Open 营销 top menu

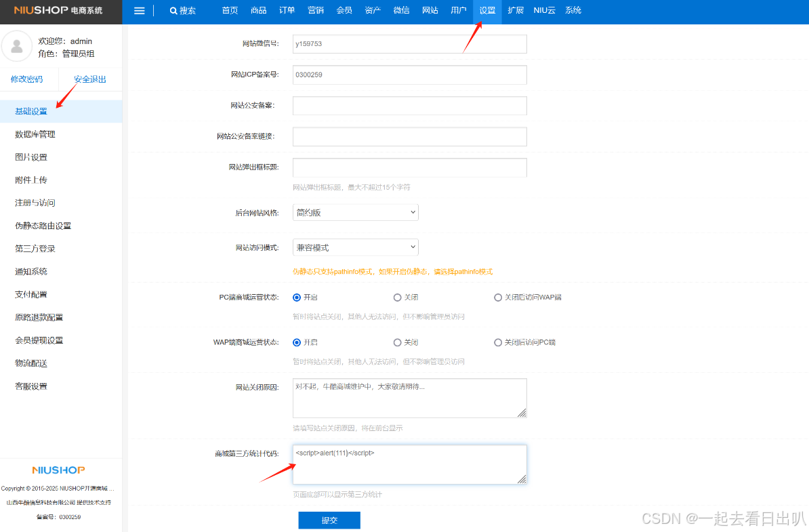click(316, 10)
